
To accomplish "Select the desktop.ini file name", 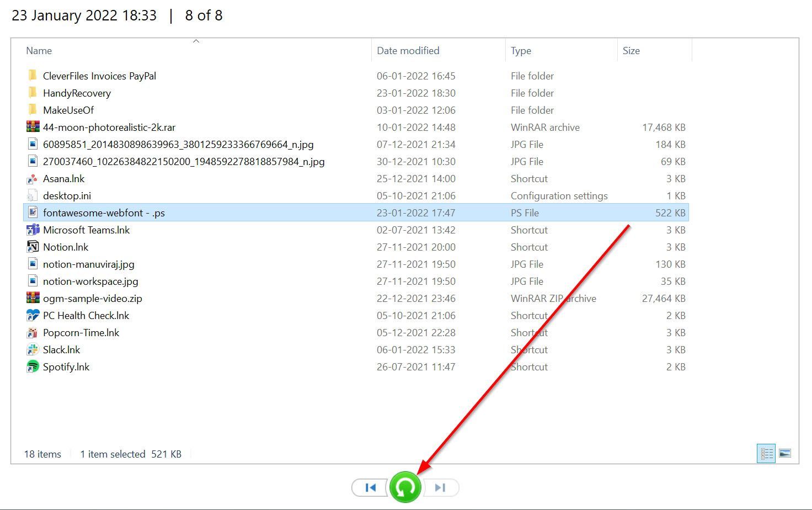I will click(x=67, y=196).
